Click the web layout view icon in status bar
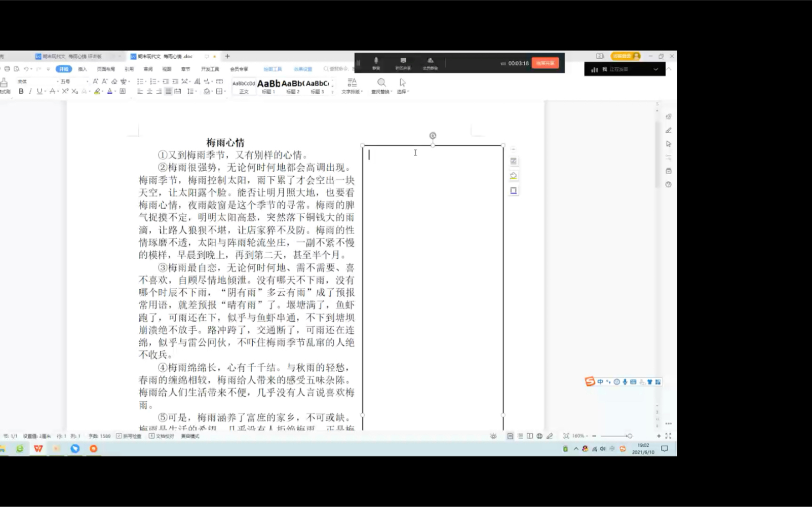This screenshot has width=812, height=507. coord(539,436)
